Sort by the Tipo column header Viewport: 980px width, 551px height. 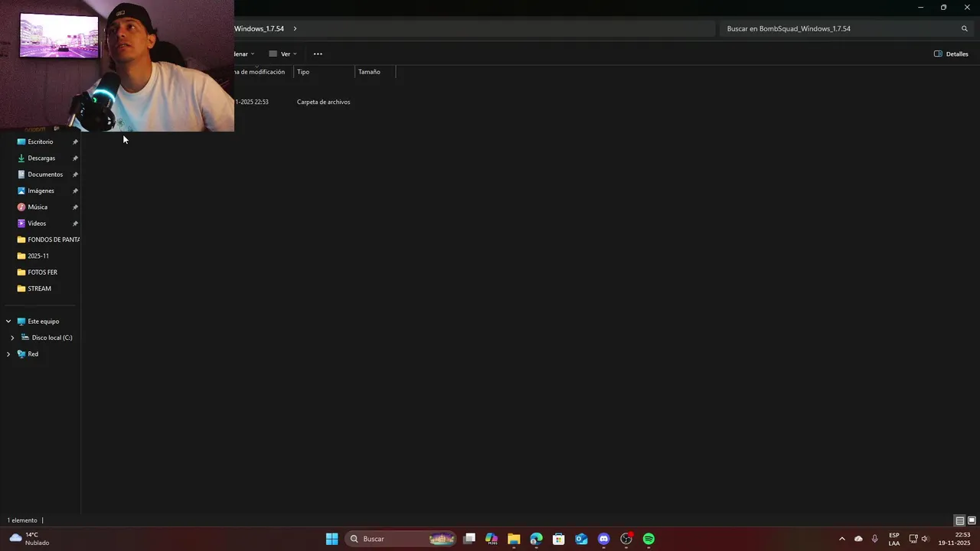pos(325,72)
